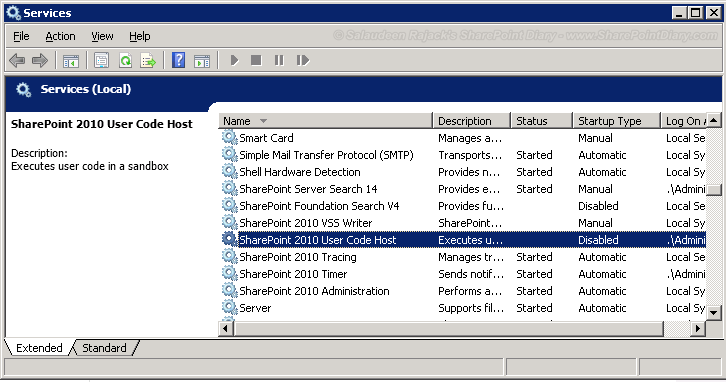Click the vertical scrollbar down arrow

click(x=713, y=313)
